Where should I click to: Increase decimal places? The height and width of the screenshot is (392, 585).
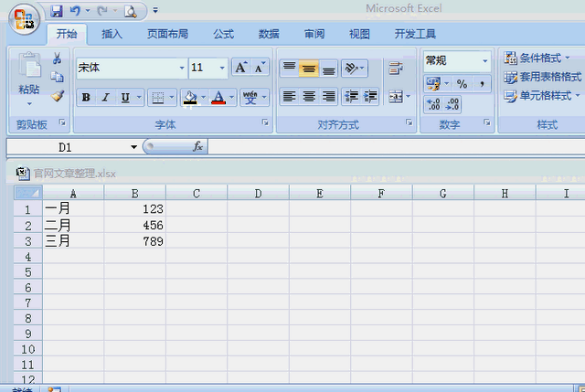point(433,104)
